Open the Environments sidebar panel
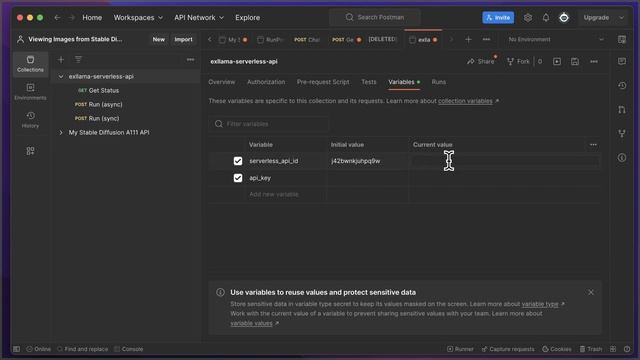Viewport: 640px width, 360px height. tap(30, 92)
